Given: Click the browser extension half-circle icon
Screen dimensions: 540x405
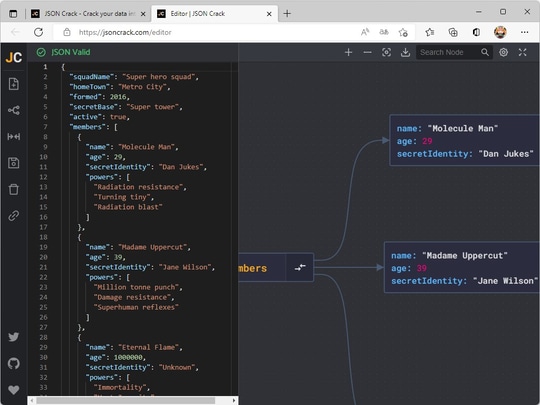Looking at the screenshot, I should pyautogui.click(x=477, y=32).
